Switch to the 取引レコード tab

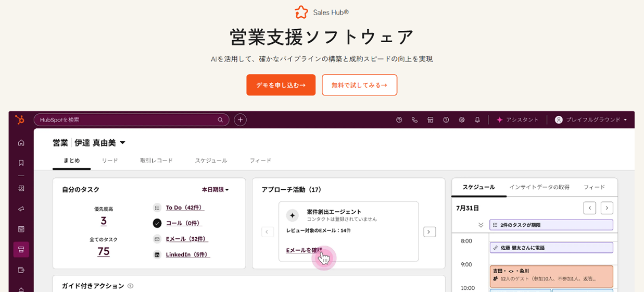click(156, 161)
